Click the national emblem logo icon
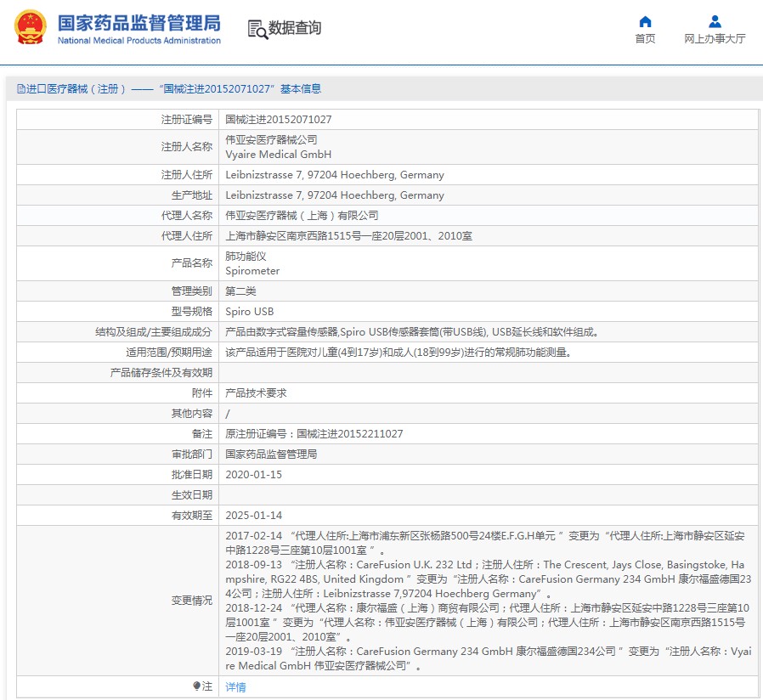 pos(31,27)
